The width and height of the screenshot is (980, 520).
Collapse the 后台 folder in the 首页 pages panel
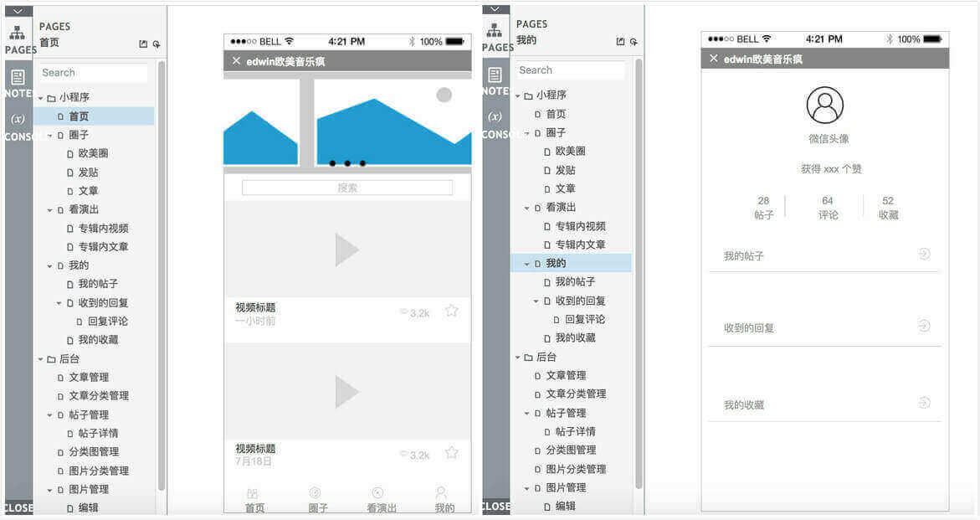(x=40, y=359)
